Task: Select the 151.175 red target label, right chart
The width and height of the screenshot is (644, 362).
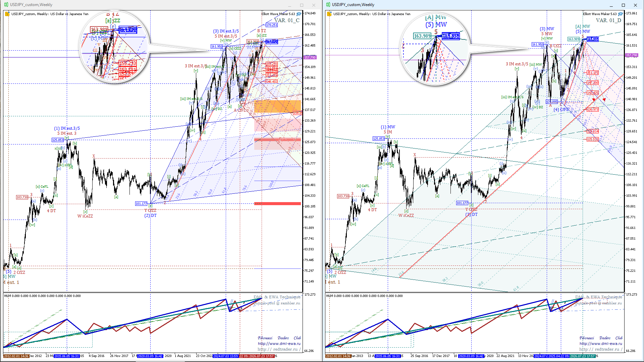Action: pos(593,73)
